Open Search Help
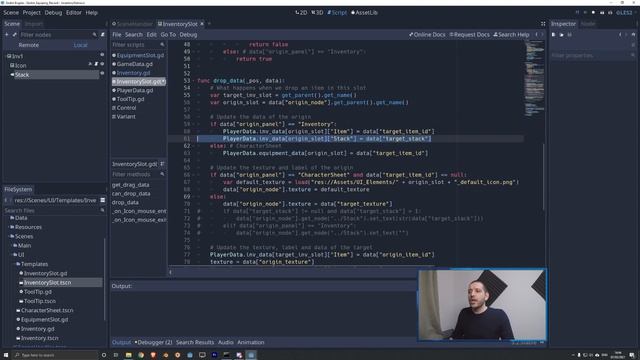 tap(511, 35)
